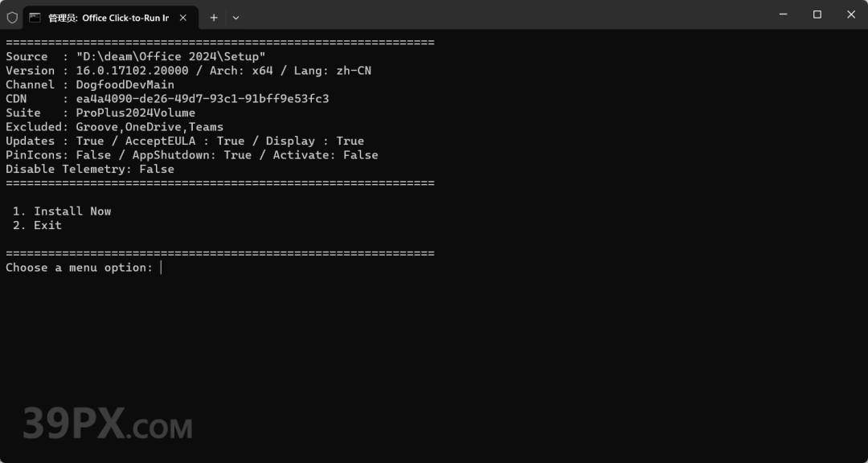The image size is (868, 463).
Task: Click the 'Exit' menu line
Action: click(37, 225)
